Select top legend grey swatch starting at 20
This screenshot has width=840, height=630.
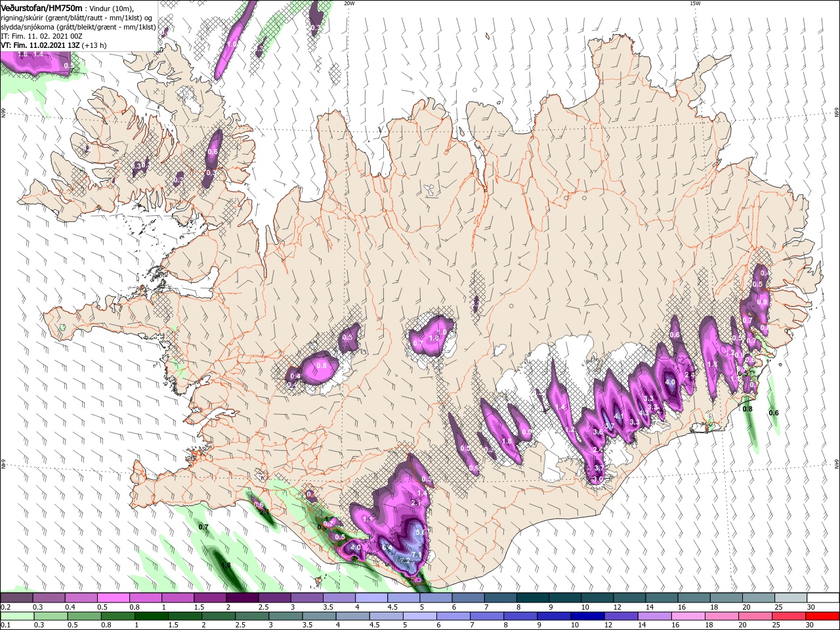click(758, 598)
